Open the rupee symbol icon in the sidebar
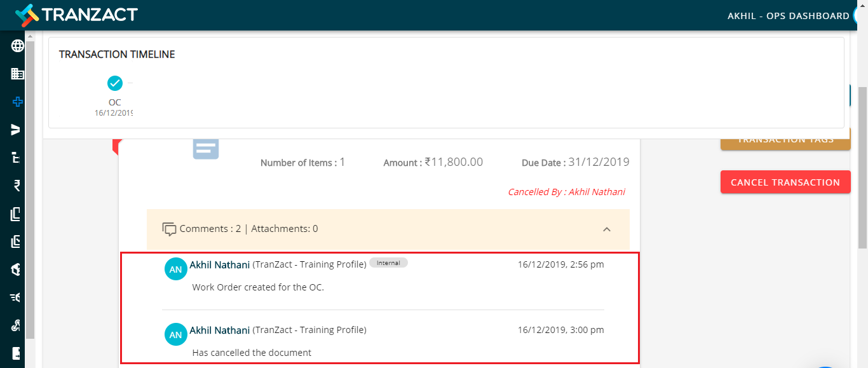Viewport: 868px width, 368px height. coord(17,186)
